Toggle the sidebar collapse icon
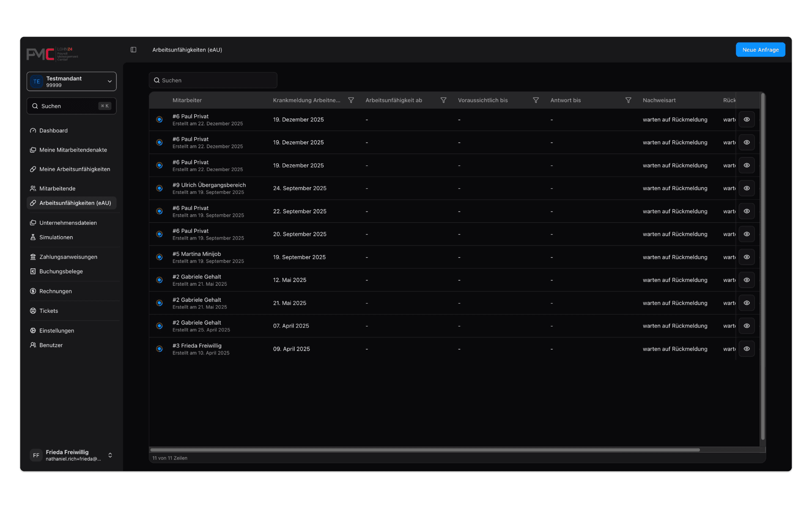 pos(133,50)
